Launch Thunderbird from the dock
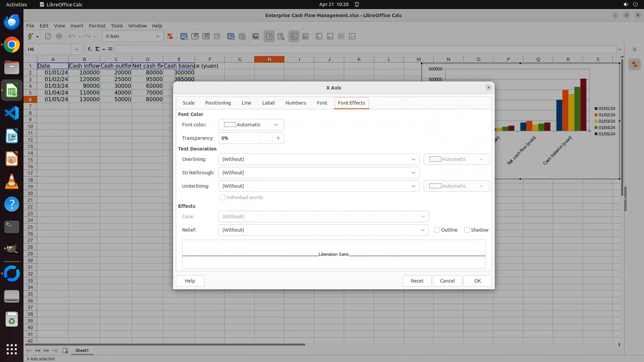Viewport: 644px width, 362px height. tap(12, 22)
